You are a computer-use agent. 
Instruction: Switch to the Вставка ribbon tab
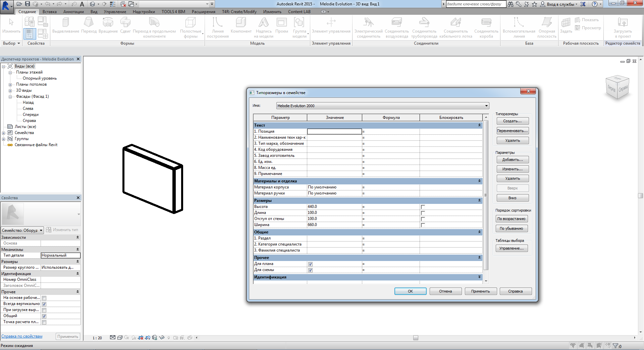50,12
